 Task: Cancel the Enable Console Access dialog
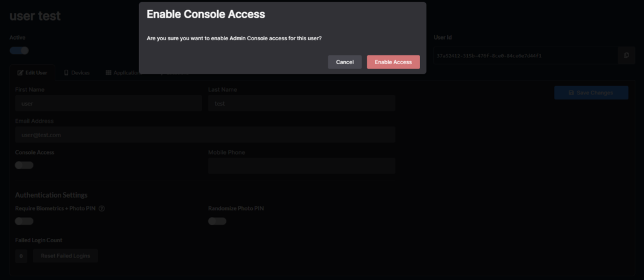tap(345, 62)
